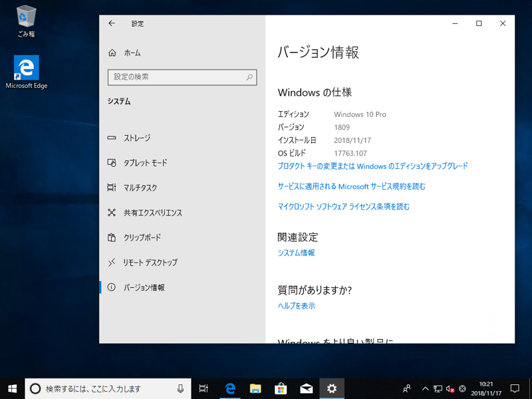The width and height of the screenshot is (532, 399).
Task: Click the taskbar search box
Action: 108,388
